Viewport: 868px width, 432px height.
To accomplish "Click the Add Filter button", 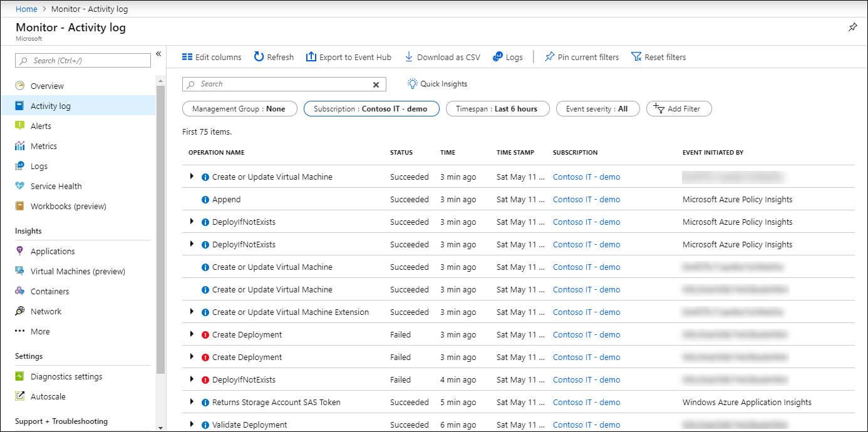I will (x=679, y=109).
